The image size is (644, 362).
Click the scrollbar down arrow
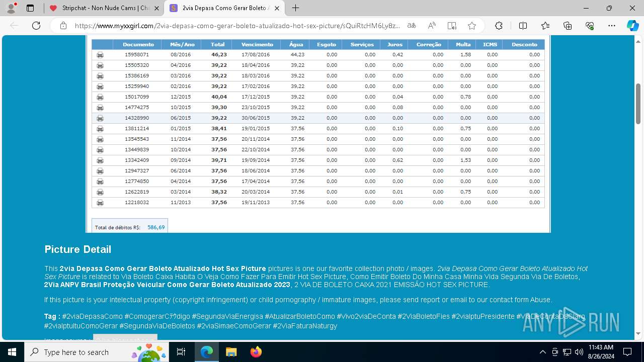[638, 333]
